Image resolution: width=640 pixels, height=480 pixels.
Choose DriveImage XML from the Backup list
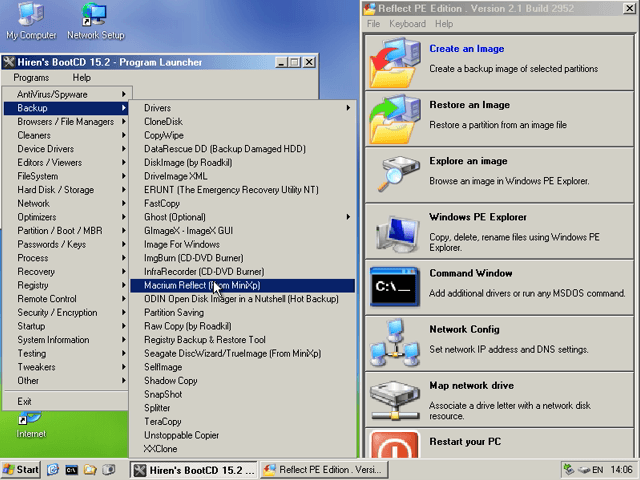tap(242, 176)
